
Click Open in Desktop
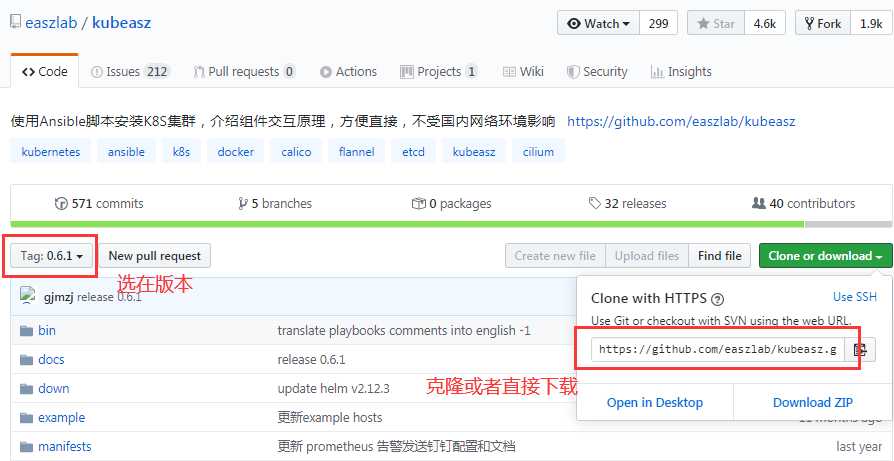[655, 402]
